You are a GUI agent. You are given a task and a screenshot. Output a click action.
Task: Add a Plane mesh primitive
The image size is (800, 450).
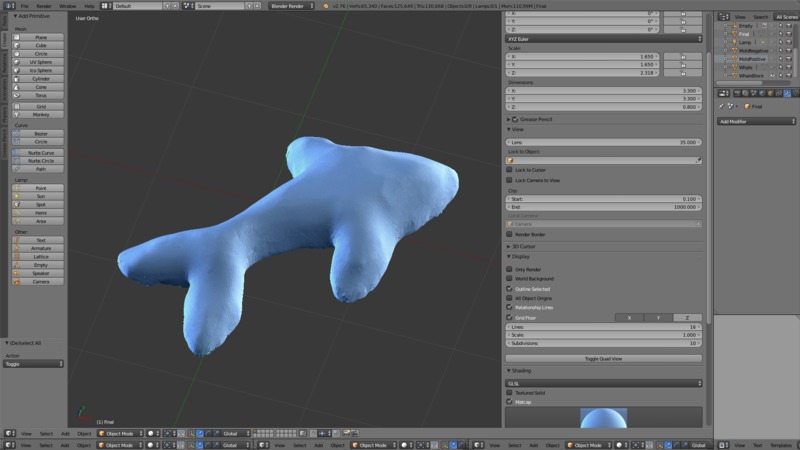(38, 37)
